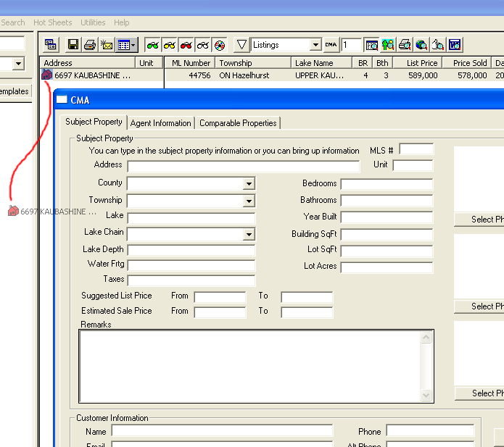Click the MLS # input field
504x447 pixels.
point(416,150)
